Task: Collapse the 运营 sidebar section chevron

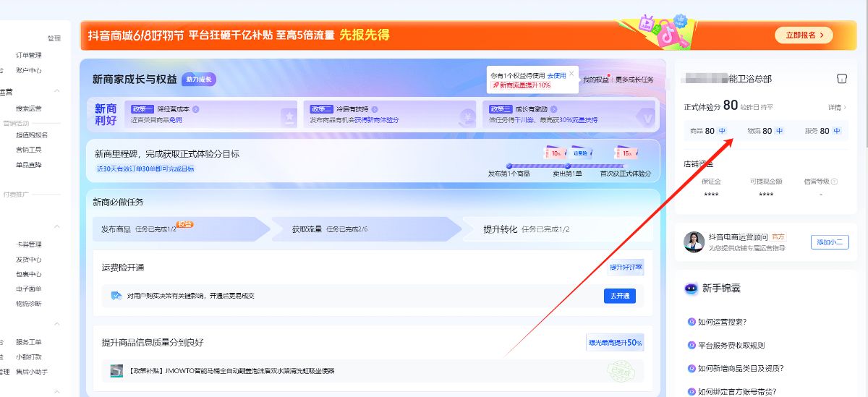Action: pos(58,93)
